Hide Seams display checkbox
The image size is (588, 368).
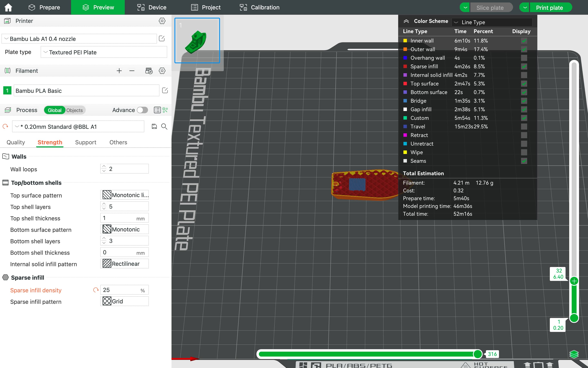[524, 161]
